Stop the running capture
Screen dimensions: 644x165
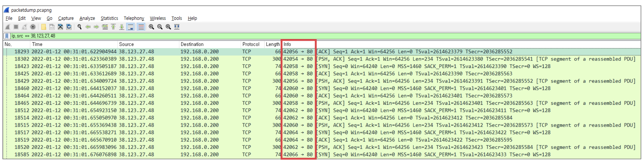[16, 27]
